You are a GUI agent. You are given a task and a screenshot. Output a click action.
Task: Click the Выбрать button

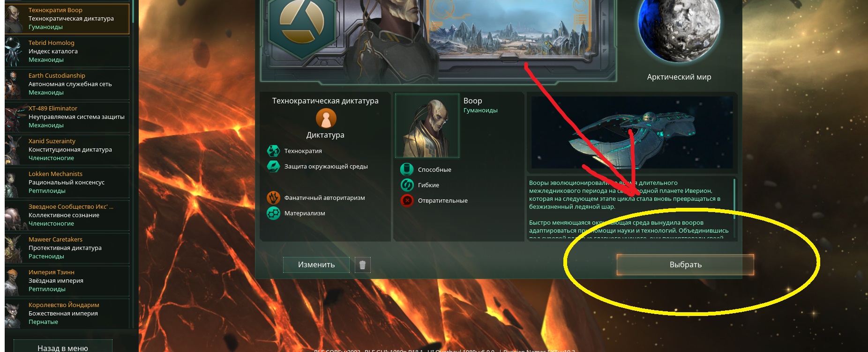tap(685, 265)
